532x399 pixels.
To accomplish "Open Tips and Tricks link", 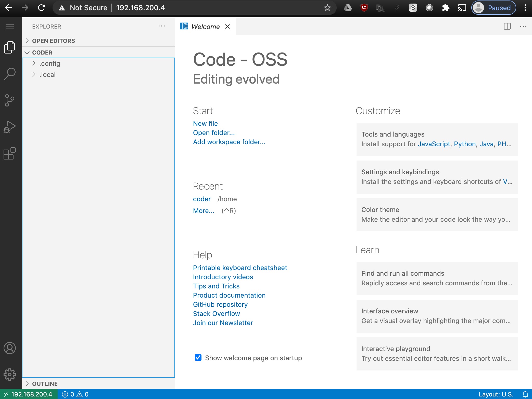I will [216, 286].
